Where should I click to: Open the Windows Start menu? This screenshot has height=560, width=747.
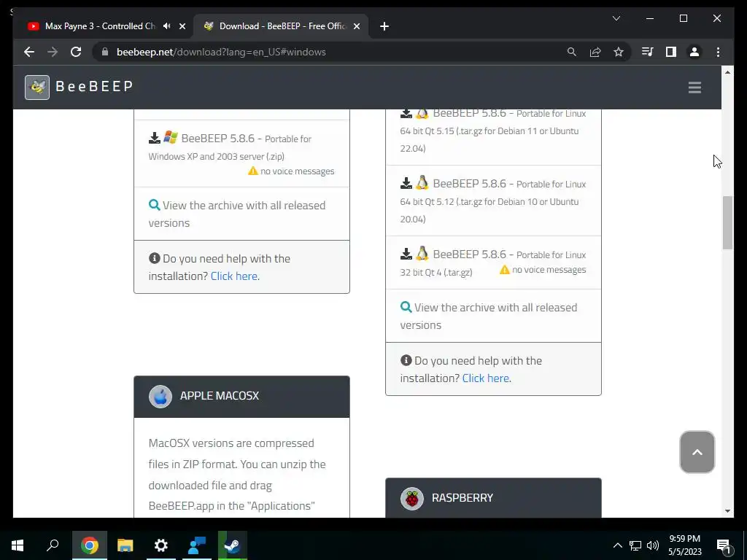click(x=18, y=545)
